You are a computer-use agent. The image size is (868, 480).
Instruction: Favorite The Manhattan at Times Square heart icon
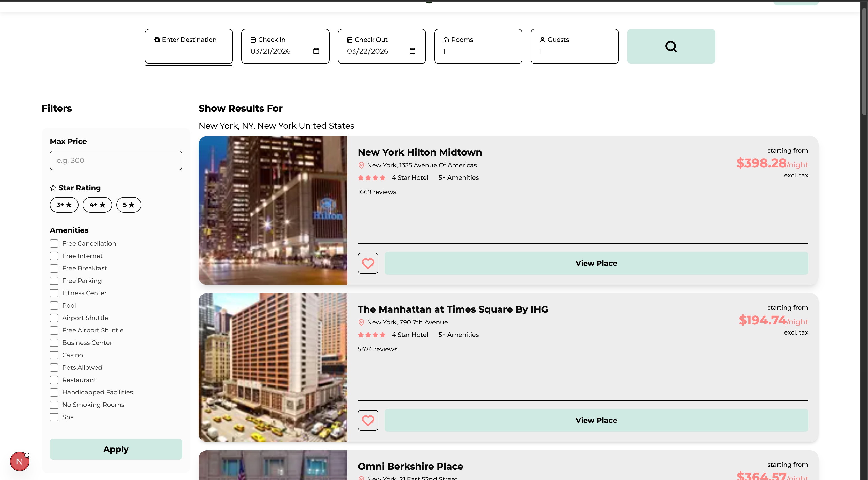(368, 420)
